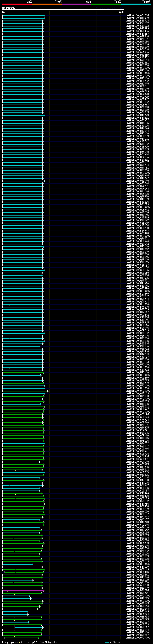Click UniRef100_B9SXX9 label

click(137, 611)
